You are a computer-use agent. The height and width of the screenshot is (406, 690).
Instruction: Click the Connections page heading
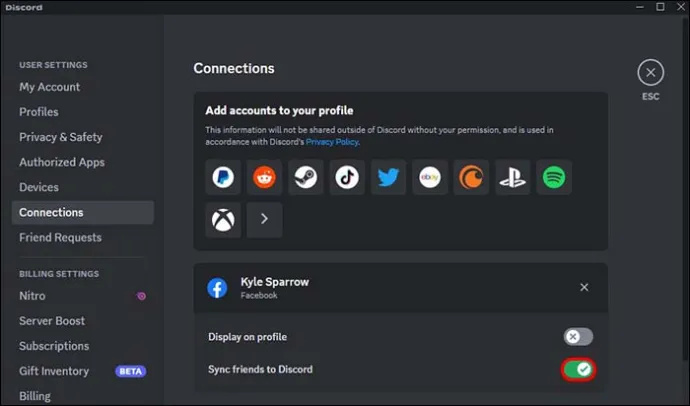coord(234,68)
